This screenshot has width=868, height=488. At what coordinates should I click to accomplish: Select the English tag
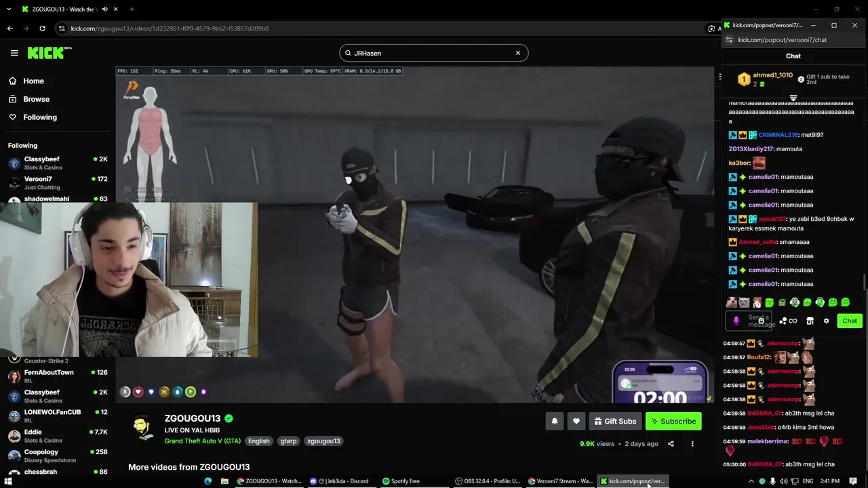258,441
